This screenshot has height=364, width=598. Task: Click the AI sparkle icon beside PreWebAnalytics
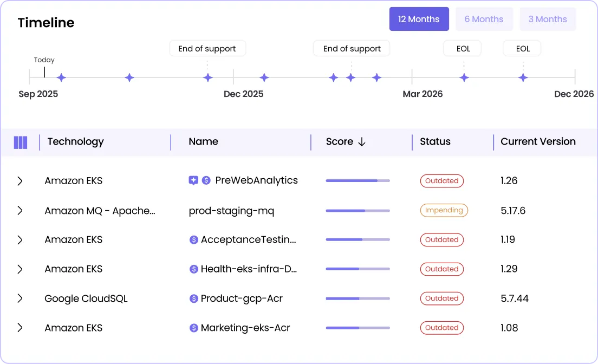click(x=193, y=181)
